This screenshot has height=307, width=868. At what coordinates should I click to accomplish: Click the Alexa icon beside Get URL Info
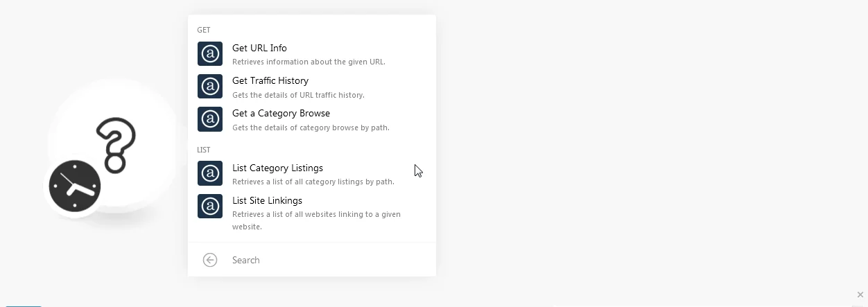click(210, 54)
